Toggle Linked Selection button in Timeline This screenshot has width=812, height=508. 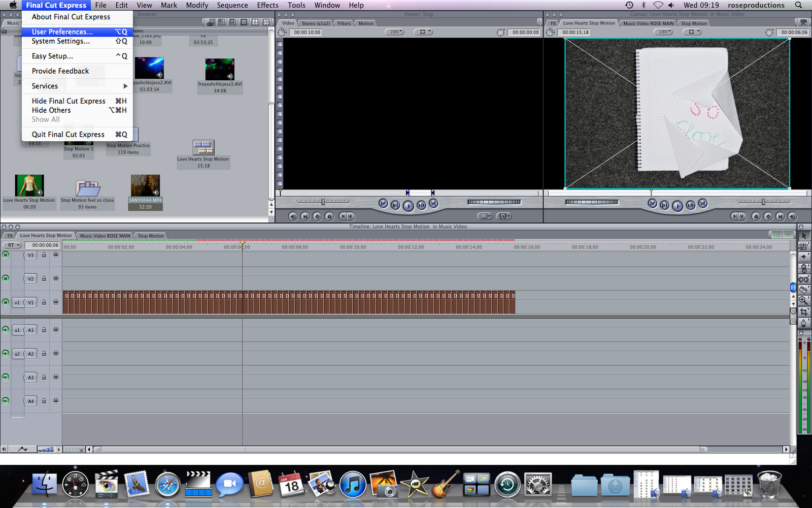[x=776, y=235]
